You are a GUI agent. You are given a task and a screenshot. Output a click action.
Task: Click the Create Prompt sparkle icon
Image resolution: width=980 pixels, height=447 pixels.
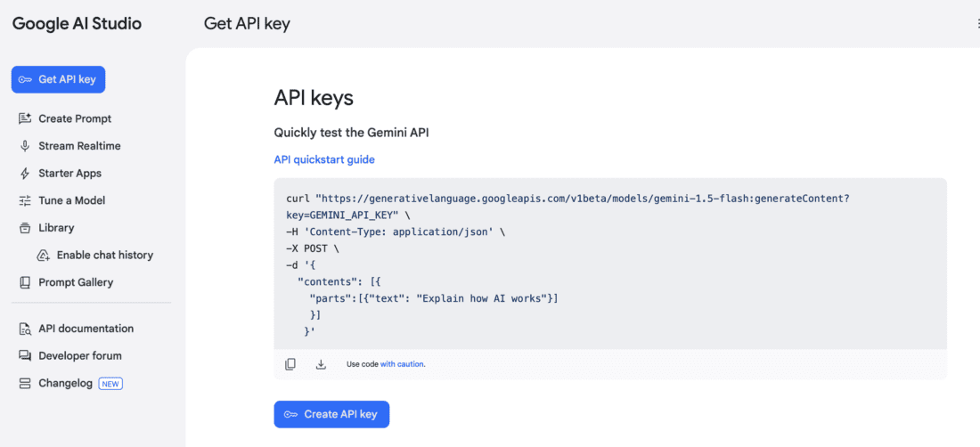pyautogui.click(x=25, y=118)
